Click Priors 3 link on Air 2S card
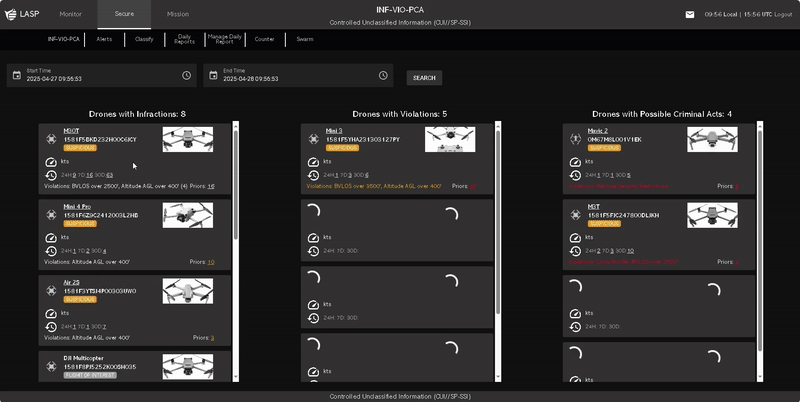This screenshot has height=402, width=800. (212, 338)
